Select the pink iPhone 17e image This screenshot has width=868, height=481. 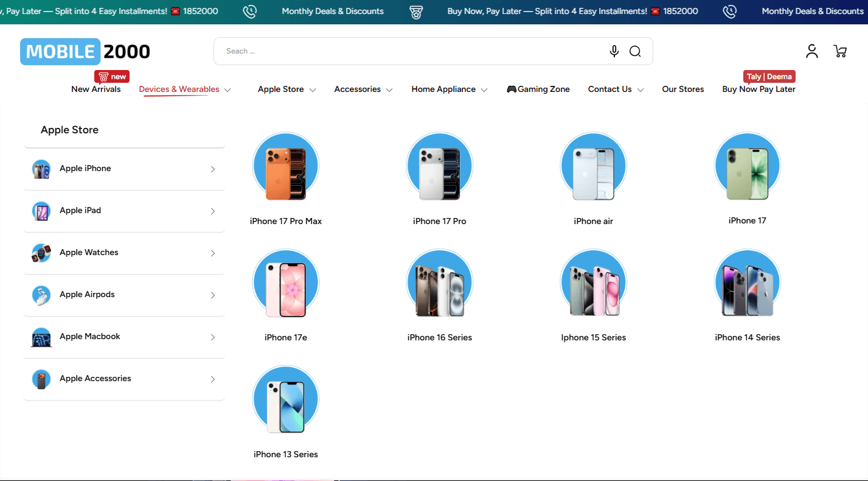tap(286, 283)
